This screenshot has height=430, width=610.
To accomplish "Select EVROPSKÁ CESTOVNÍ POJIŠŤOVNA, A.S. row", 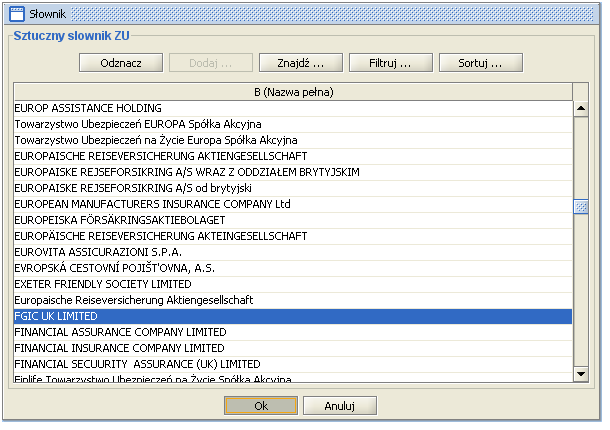I will 293,268.
